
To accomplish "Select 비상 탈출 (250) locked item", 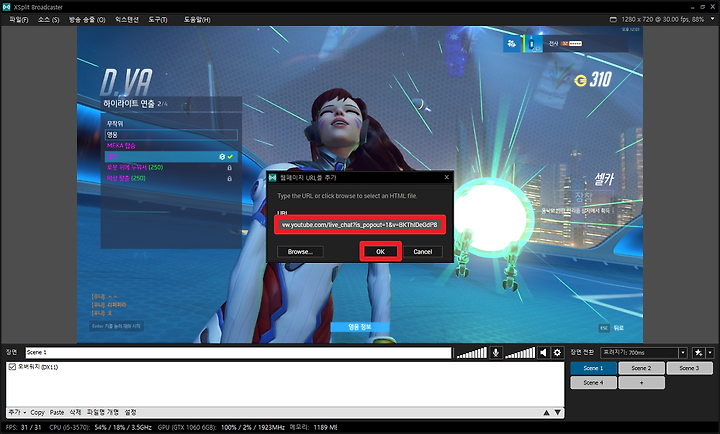I will pos(171,178).
